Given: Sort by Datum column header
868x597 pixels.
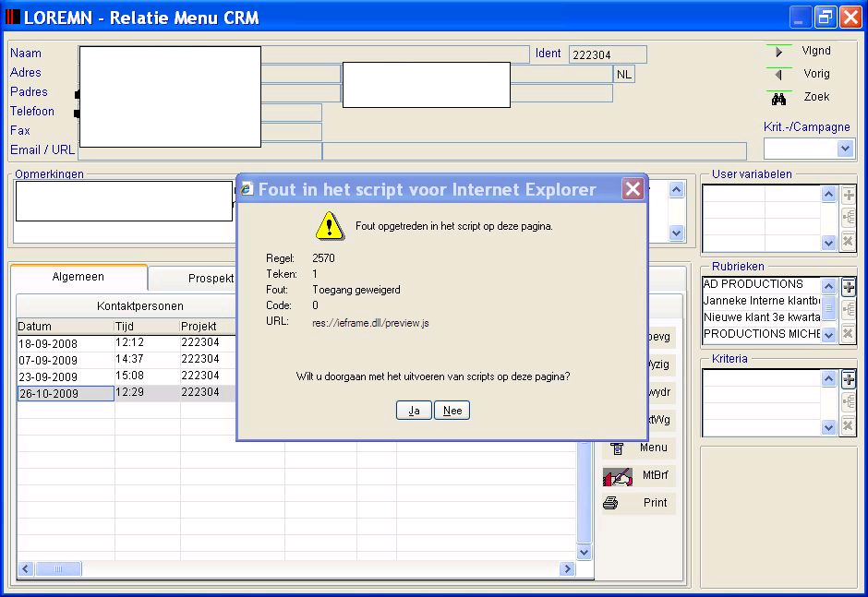Looking at the screenshot, I should pyautogui.click(x=66, y=327).
